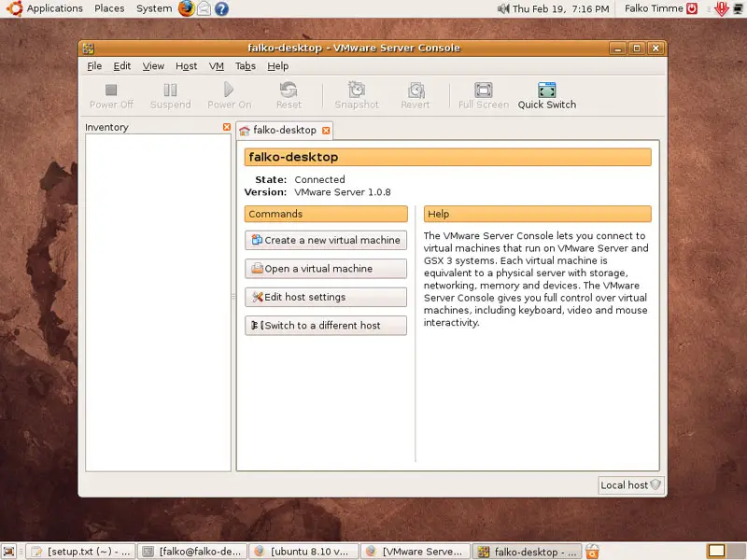Viewport: 747px width, 560px height.
Task: Click the falko-desktop taskbar button
Action: click(528, 552)
